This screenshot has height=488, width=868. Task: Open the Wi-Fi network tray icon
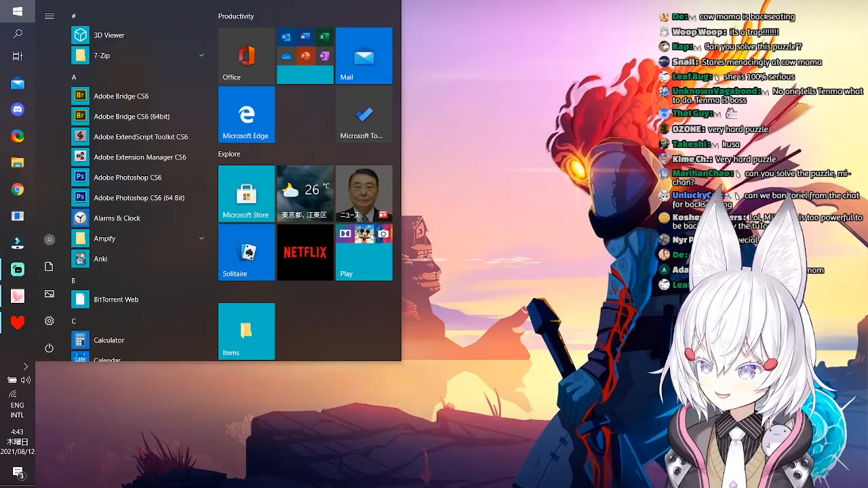pos(12,394)
